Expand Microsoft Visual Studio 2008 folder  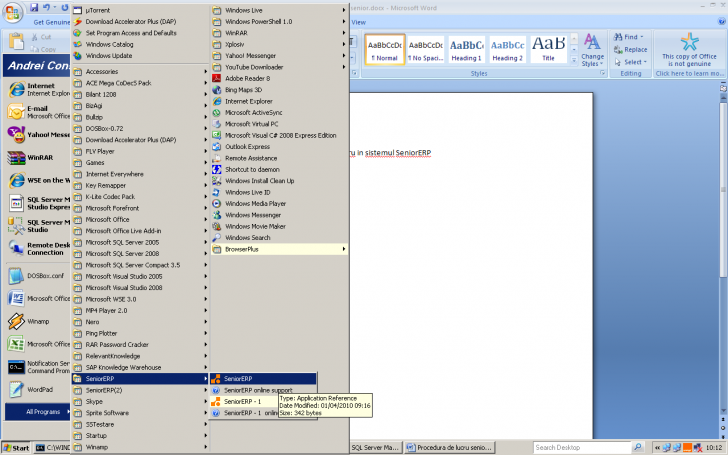tap(140, 288)
